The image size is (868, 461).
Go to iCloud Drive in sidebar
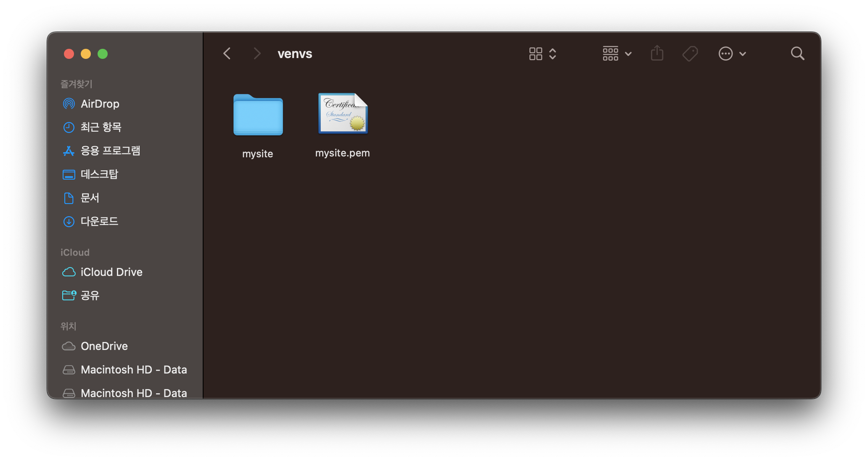tap(111, 272)
